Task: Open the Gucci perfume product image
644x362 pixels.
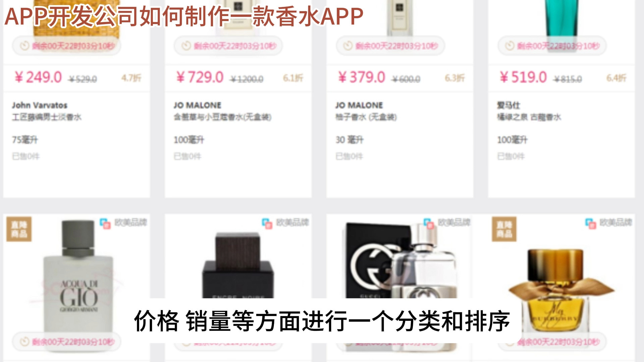Action: tap(401, 261)
